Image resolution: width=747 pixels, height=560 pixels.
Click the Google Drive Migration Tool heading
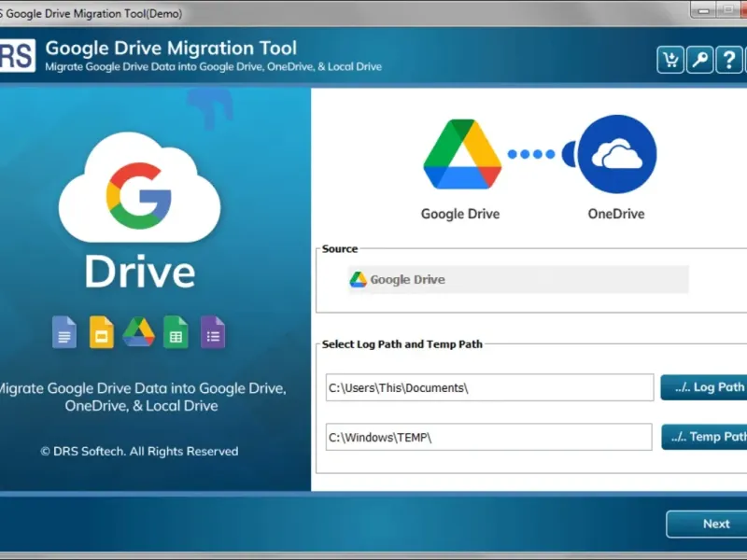click(x=171, y=49)
